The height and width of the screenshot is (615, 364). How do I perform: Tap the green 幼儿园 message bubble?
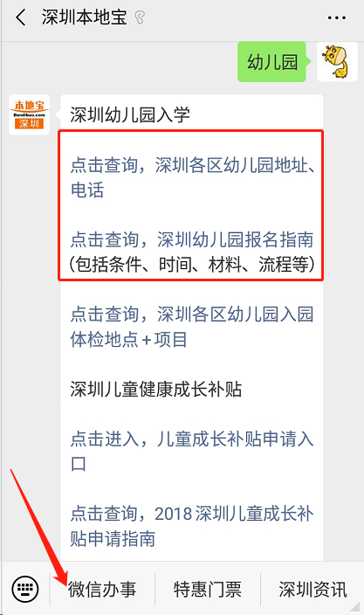pyautogui.click(x=272, y=61)
